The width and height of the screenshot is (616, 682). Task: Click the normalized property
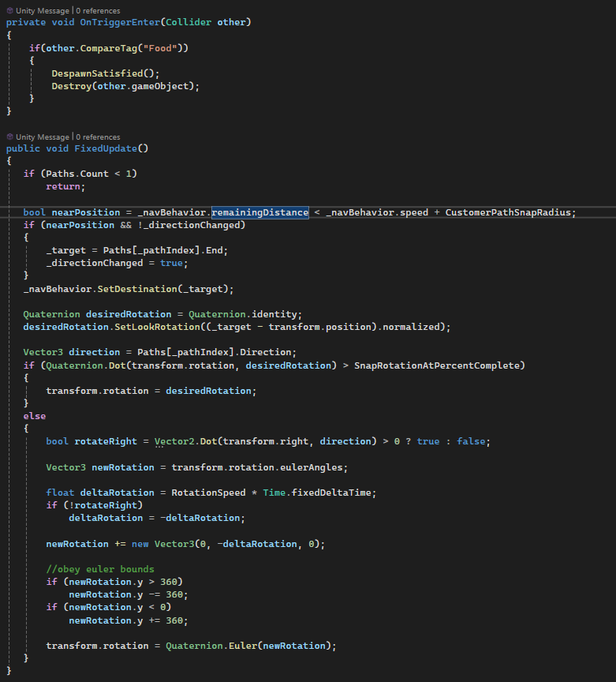pos(411,327)
